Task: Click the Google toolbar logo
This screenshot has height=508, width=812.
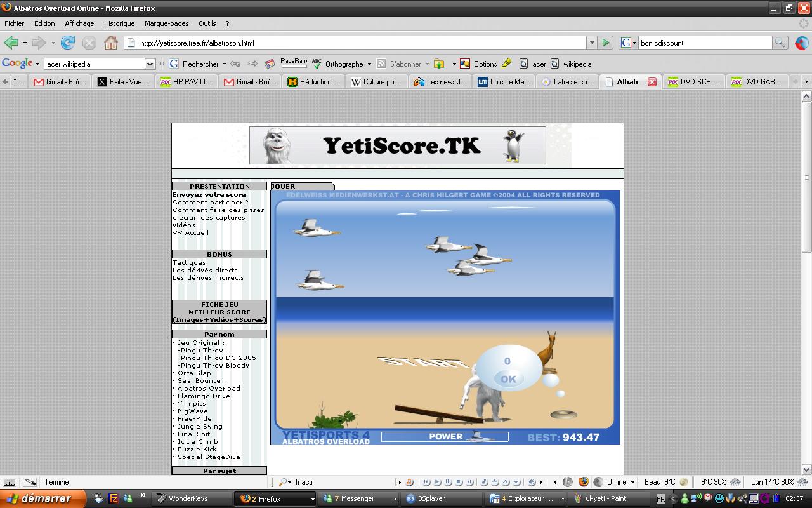Action: 17,63
